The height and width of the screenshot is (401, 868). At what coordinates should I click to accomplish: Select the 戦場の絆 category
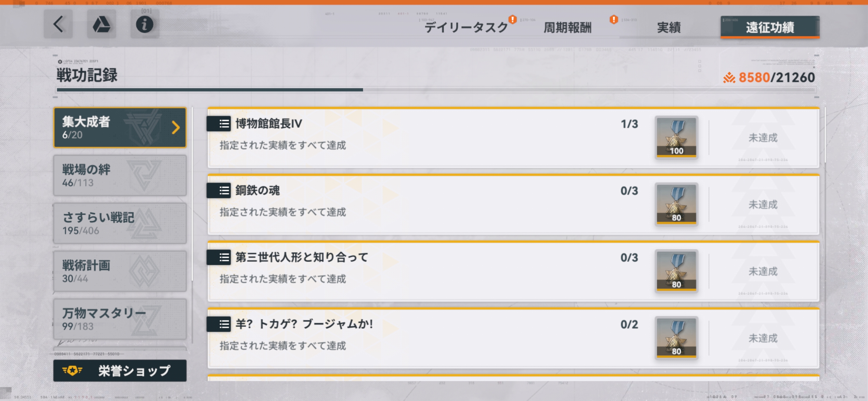coord(120,176)
